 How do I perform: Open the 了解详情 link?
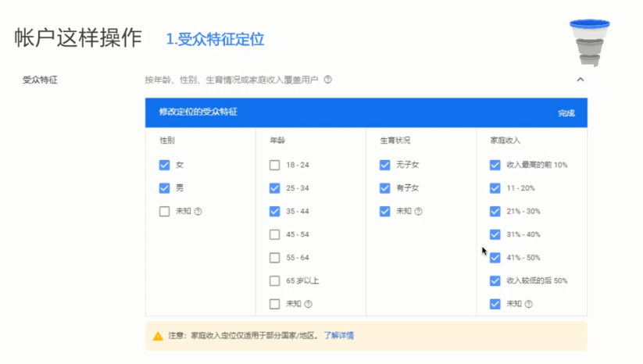[339, 336]
